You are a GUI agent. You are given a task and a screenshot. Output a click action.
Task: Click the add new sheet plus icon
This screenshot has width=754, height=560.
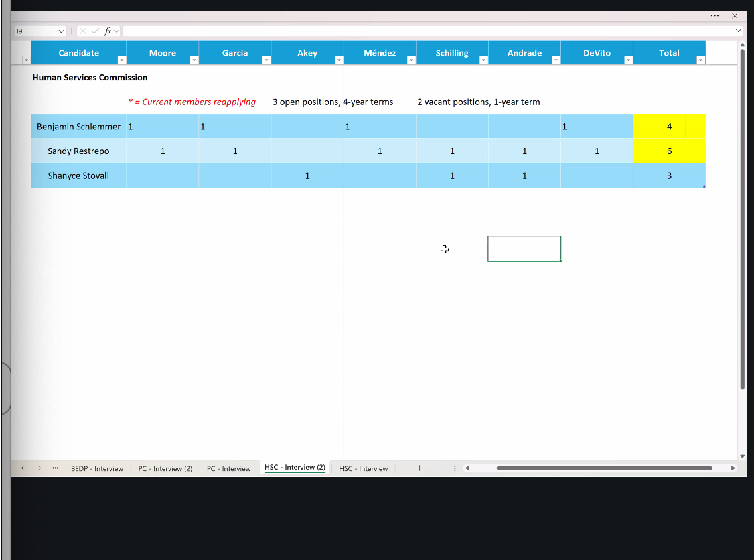tap(420, 468)
